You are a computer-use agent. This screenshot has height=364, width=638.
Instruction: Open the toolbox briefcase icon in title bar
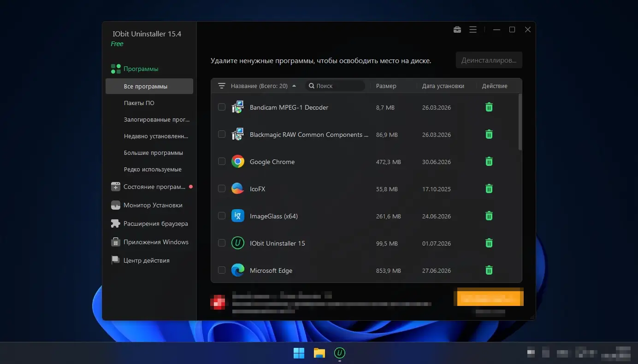pyautogui.click(x=457, y=29)
